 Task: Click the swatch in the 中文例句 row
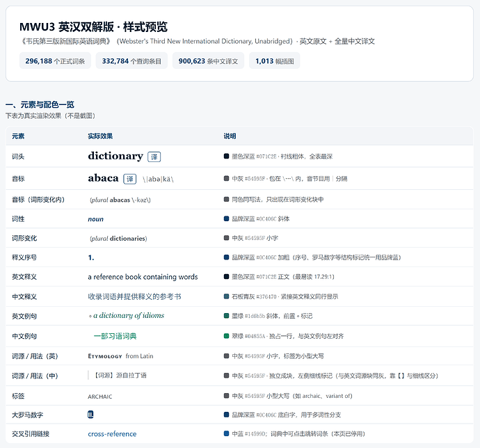[x=227, y=336]
